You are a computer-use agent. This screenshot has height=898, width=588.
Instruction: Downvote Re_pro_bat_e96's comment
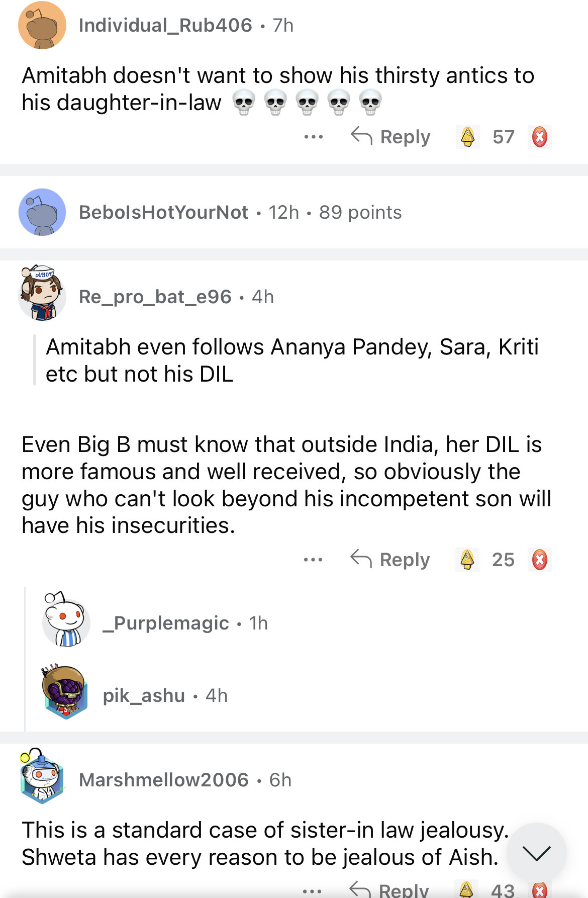pos(540,560)
